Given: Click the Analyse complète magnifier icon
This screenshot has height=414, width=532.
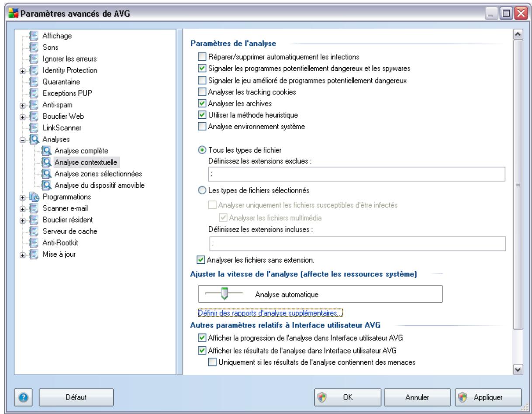Looking at the screenshot, I should 45,150.
